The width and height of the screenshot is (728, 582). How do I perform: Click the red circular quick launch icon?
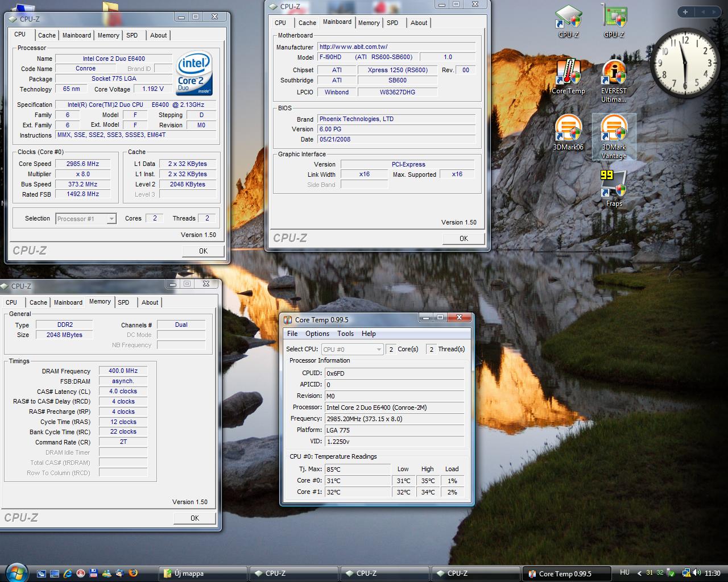tap(81, 573)
